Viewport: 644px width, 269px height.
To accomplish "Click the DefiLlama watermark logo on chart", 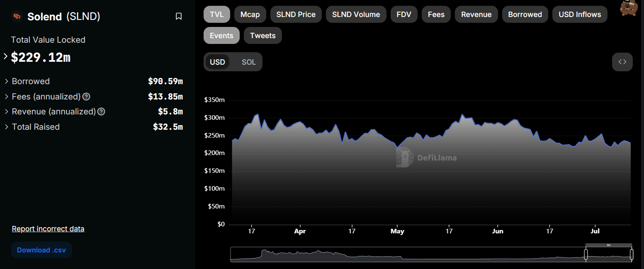I will coord(426,158).
